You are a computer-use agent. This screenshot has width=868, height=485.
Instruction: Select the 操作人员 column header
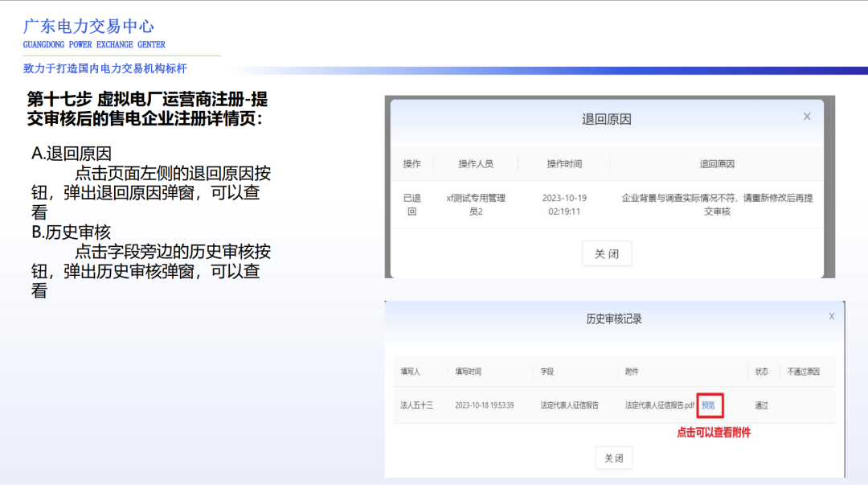pyautogui.click(x=475, y=163)
